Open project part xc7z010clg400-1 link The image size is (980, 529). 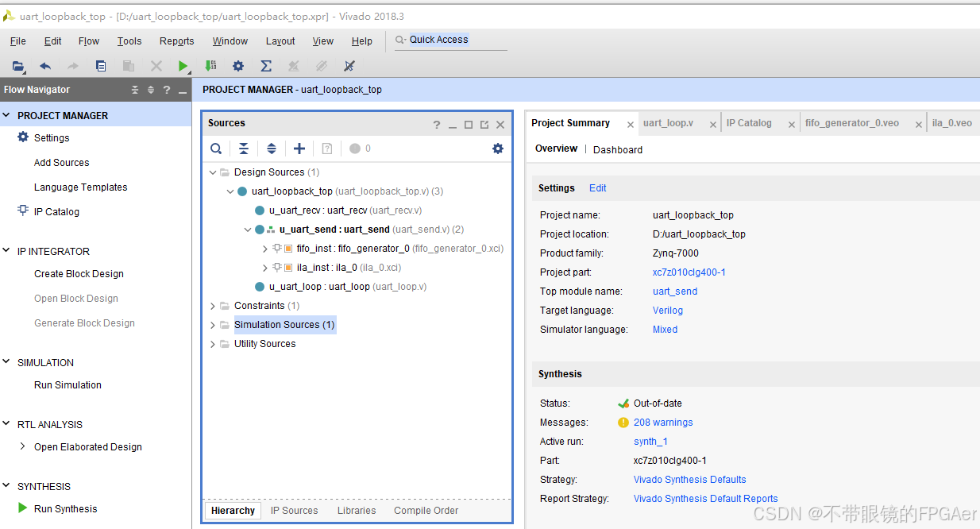(689, 272)
